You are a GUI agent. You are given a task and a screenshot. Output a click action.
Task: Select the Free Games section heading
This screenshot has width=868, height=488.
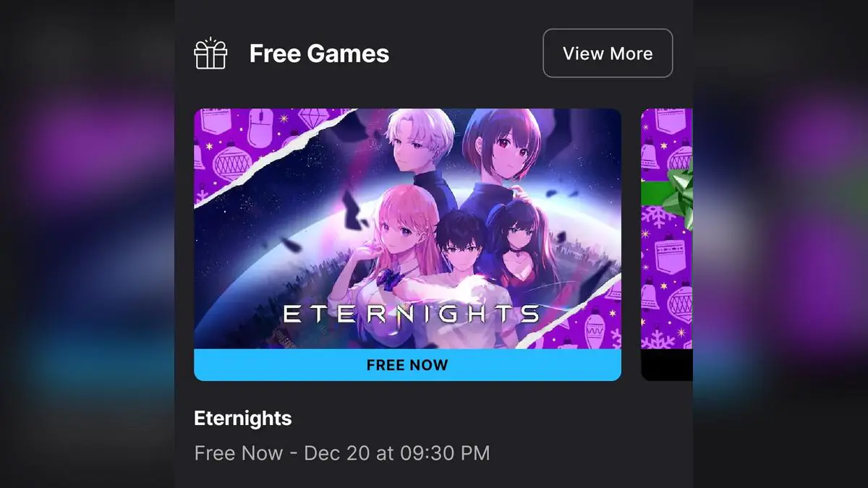pos(319,53)
